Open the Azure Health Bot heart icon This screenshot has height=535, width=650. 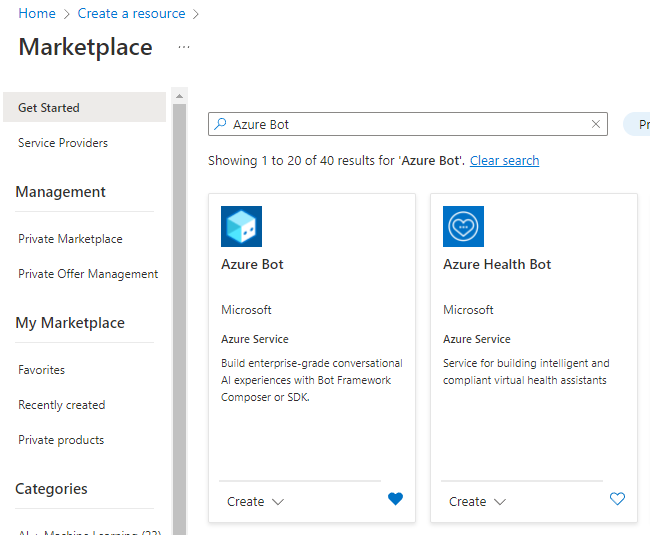pos(463,226)
